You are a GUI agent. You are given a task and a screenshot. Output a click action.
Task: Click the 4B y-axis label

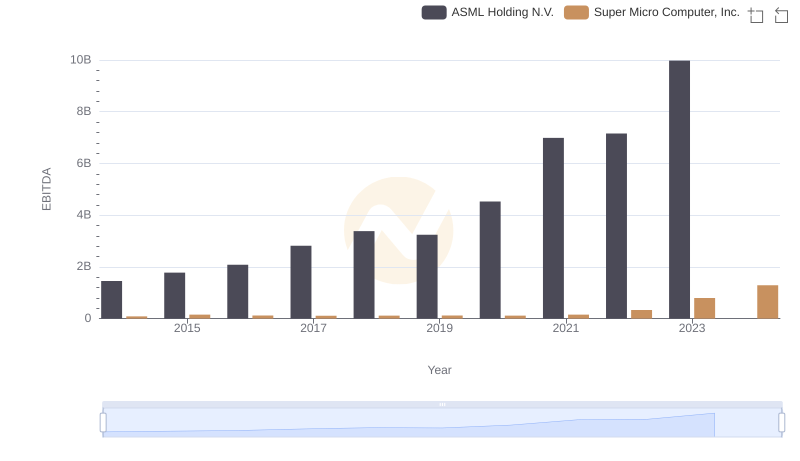pos(84,215)
